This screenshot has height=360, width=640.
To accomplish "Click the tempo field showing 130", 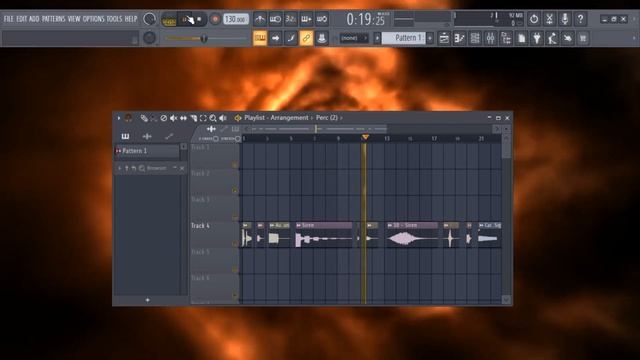I will click(236, 19).
